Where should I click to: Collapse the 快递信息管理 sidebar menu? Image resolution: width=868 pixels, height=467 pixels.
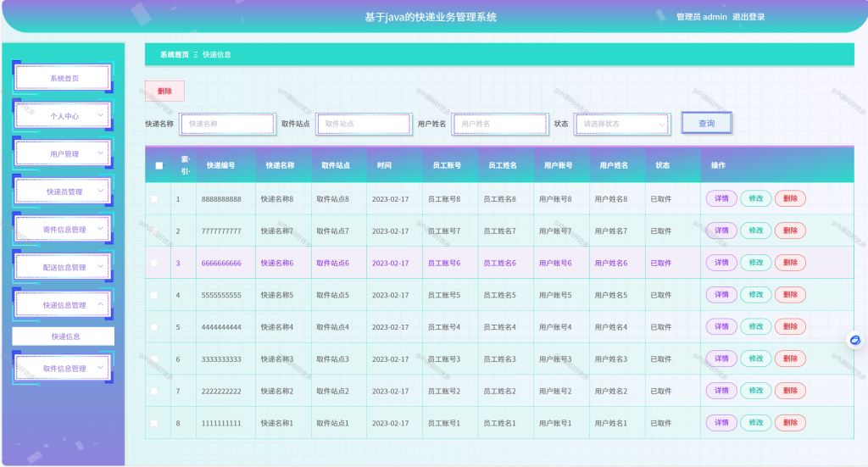coord(63,304)
